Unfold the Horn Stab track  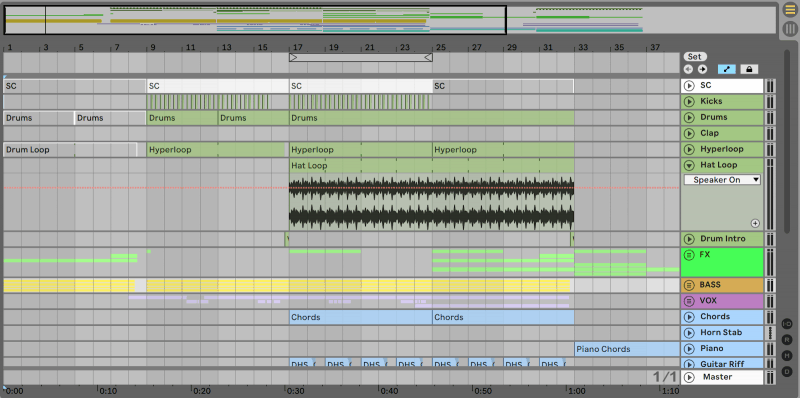(x=689, y=333)
